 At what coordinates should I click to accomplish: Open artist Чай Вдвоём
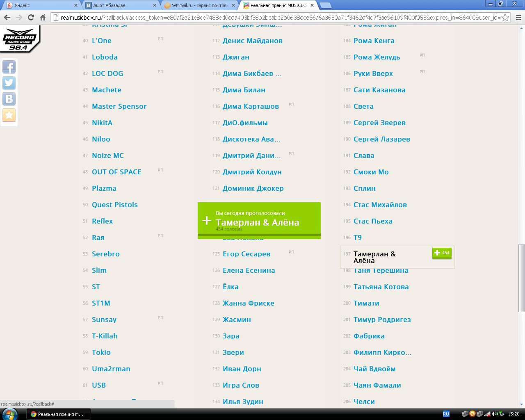[374, 369]
